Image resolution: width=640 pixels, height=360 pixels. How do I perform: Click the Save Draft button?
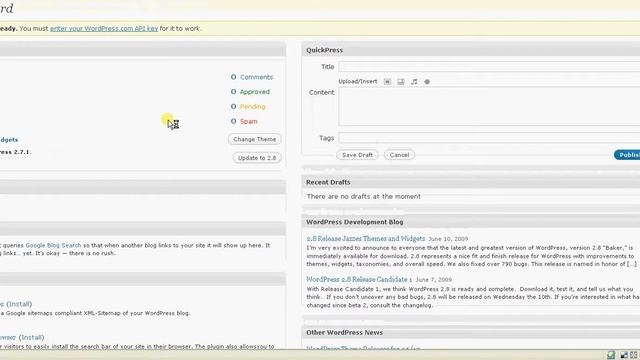coord(357,155)
